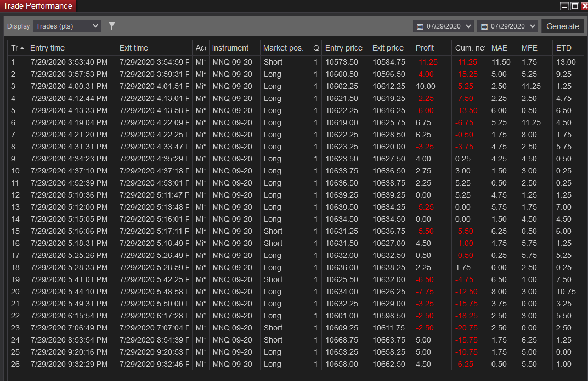The height and width of the screenshot is (381, 588).
Task: Sort by Exit price column header
Action: pyautogui.click(x=390, y=48)
